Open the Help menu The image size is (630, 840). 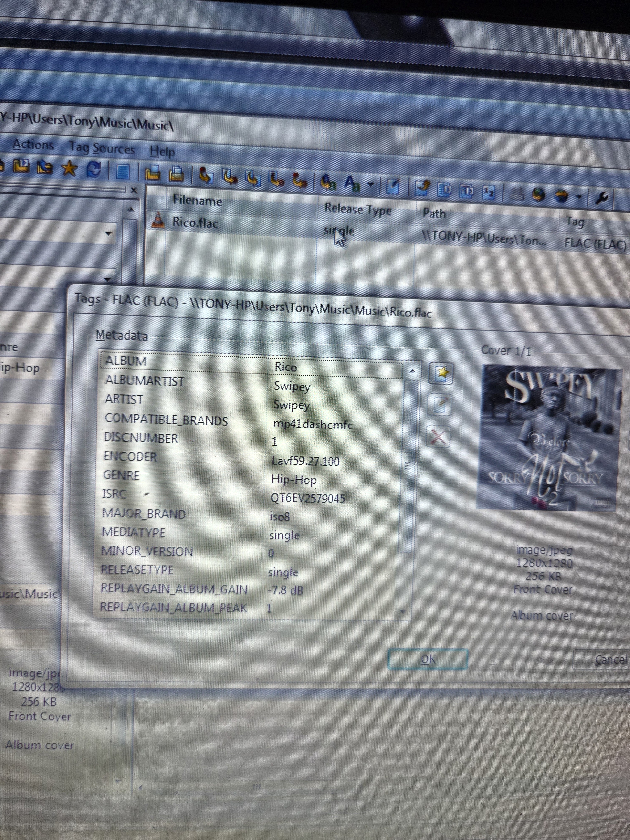tap(162, 152)
